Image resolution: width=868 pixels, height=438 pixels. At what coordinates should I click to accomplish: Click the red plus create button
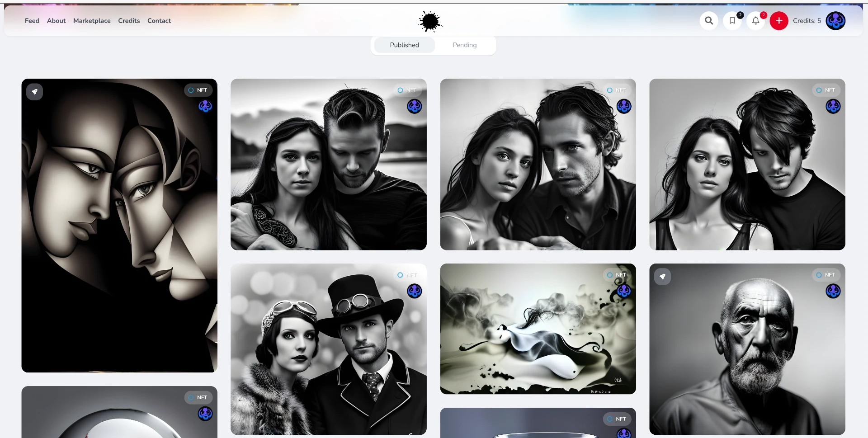[779, 21]
